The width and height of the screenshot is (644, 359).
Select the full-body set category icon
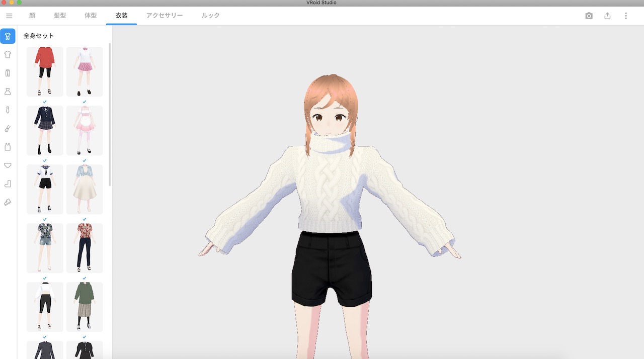tap(8, 36)
